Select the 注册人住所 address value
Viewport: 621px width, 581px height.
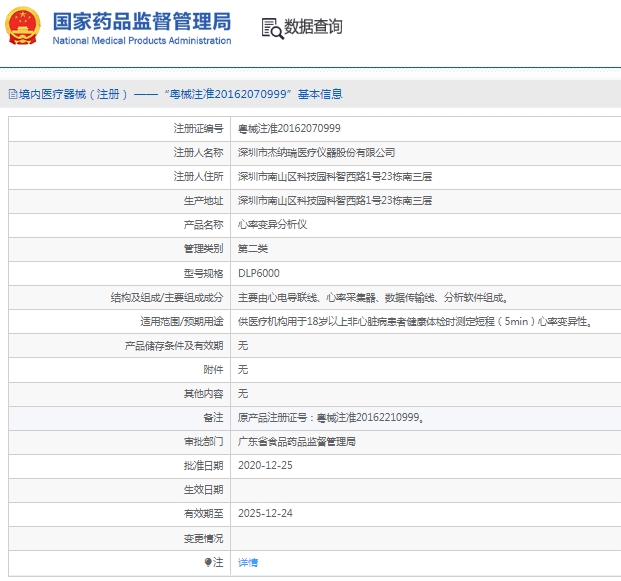(335, 177)
